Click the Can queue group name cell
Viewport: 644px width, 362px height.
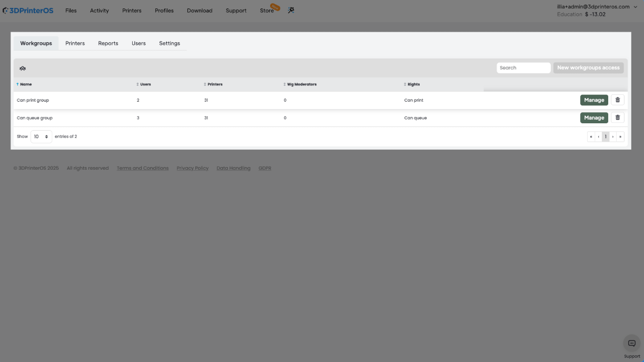click(x=35, y=118)
